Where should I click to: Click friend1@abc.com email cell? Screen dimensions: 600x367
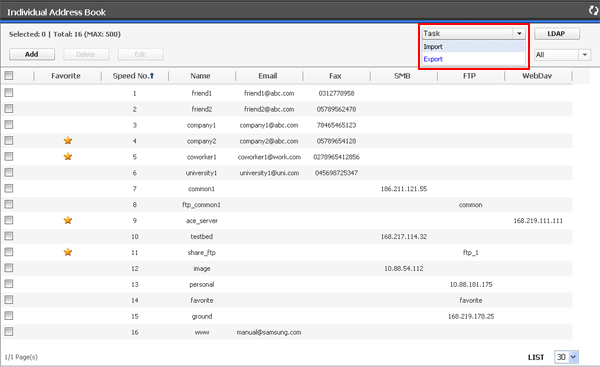[x=269, y=93]
